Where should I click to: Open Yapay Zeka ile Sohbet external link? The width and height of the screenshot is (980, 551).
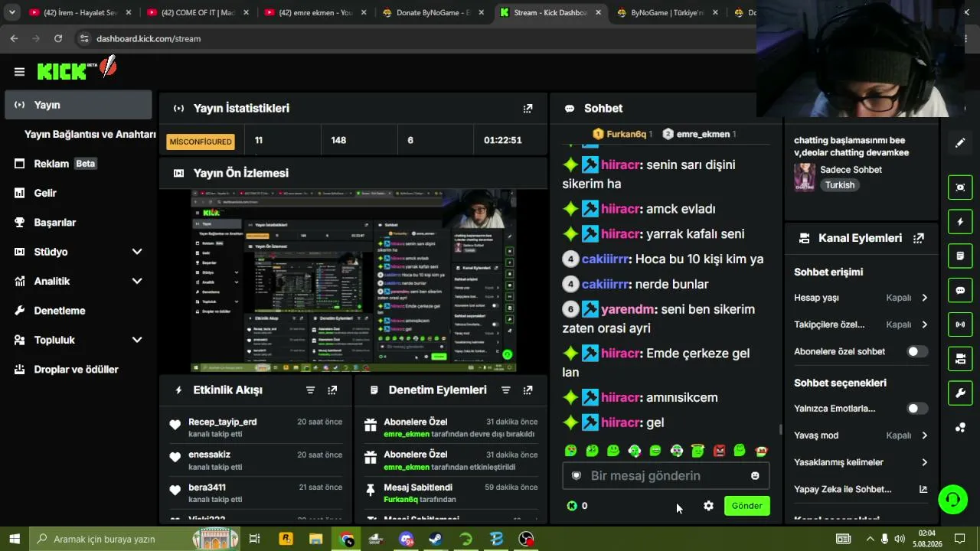tap(923, 490)
